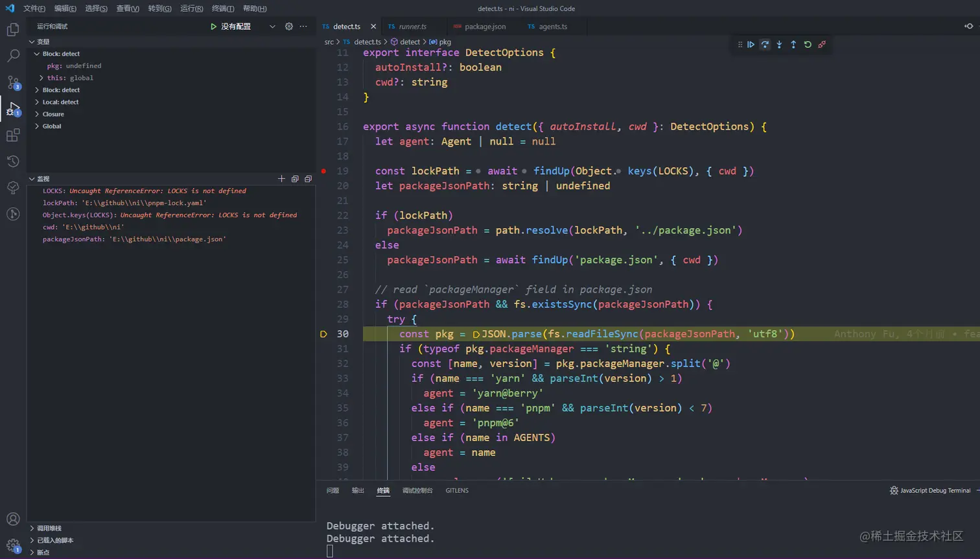980x559 pixels.
Task: Select the pkg: undefined variable row
Action: click(171, 65)
